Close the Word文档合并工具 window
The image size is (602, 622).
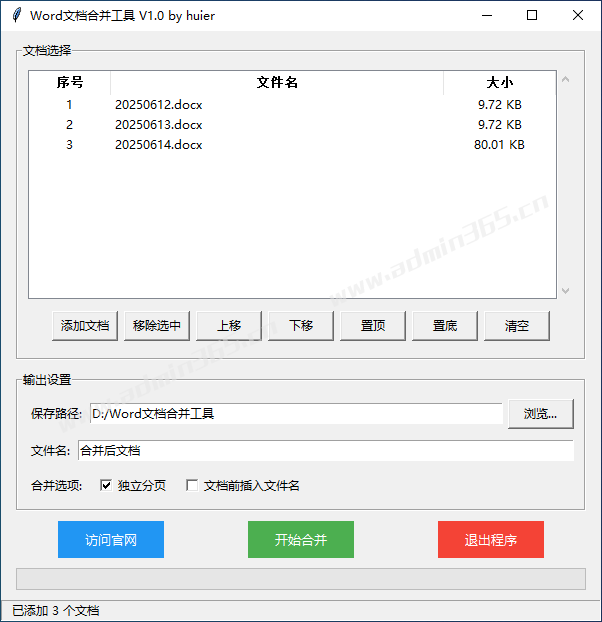point(578,15)
